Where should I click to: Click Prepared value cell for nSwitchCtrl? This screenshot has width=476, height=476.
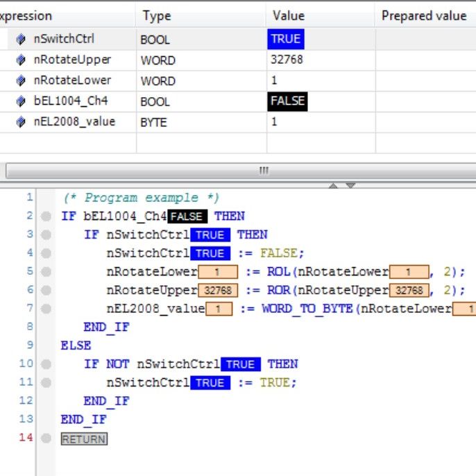425,40
